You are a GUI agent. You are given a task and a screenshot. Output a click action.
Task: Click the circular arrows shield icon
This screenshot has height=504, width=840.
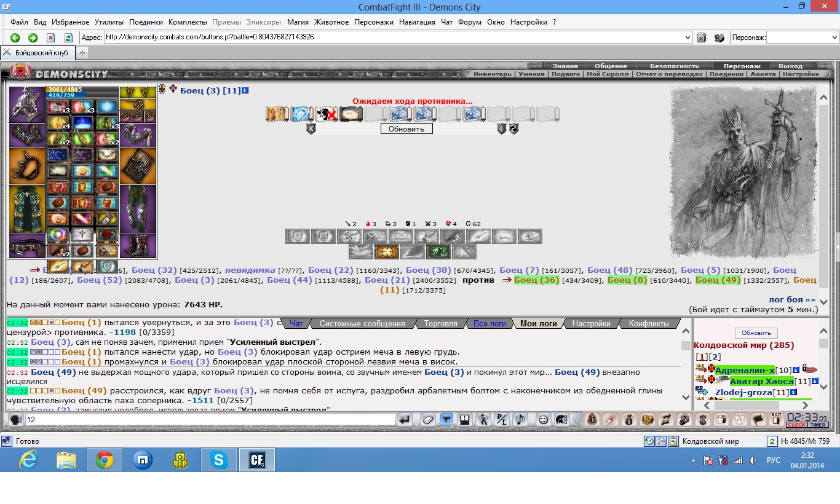coord(514,129)
